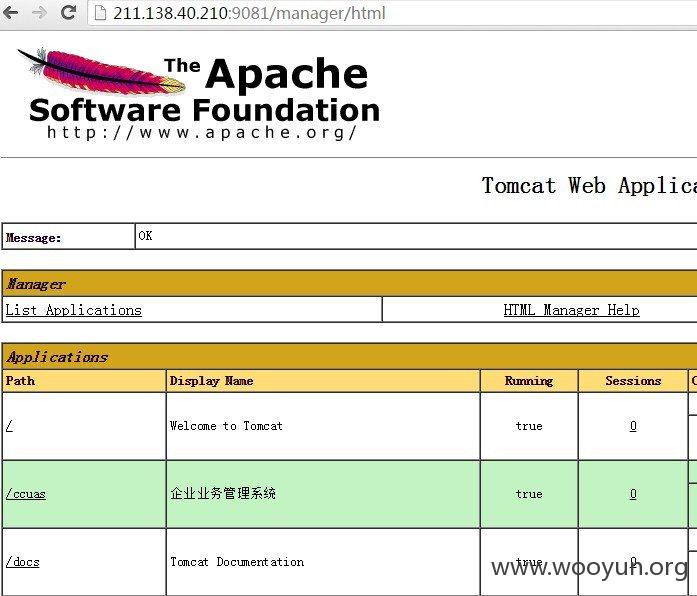Click the "Tomcat Documentation" display name
Viewport: 697px width, 596px height.
237,562
